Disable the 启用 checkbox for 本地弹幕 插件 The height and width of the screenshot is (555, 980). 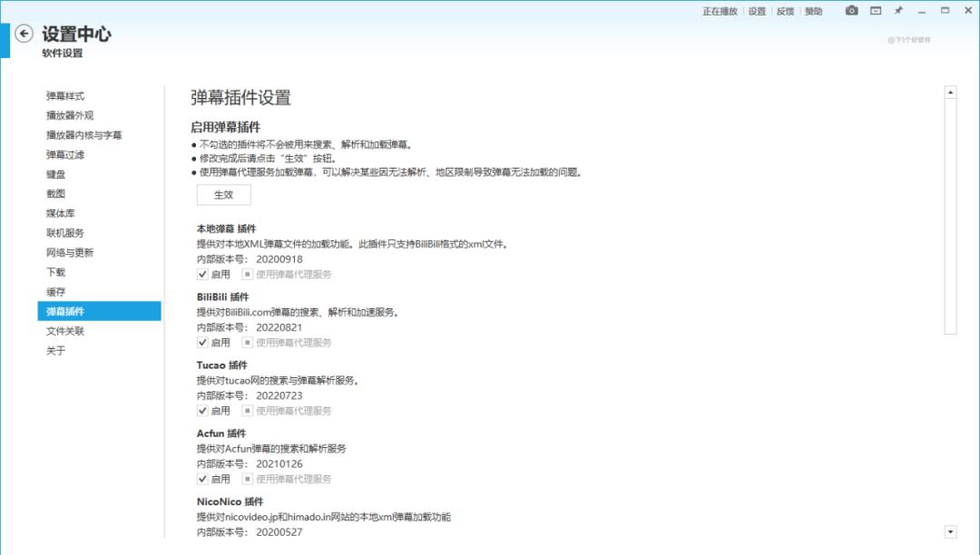(204, 272)
